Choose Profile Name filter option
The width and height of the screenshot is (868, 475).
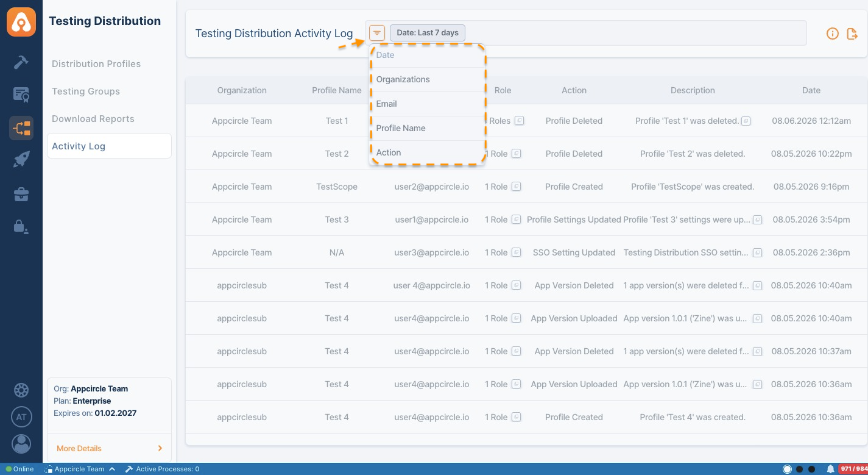tap(426, 128)
